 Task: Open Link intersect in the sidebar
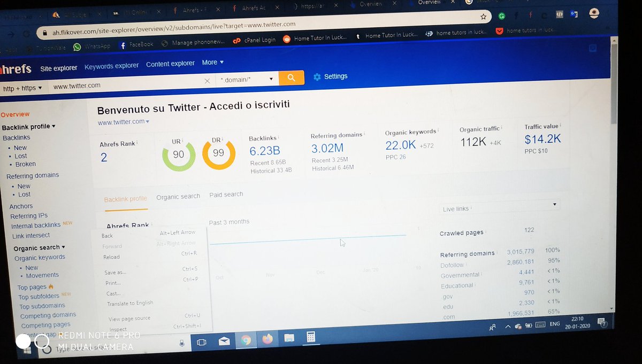[x=31, y=236]
